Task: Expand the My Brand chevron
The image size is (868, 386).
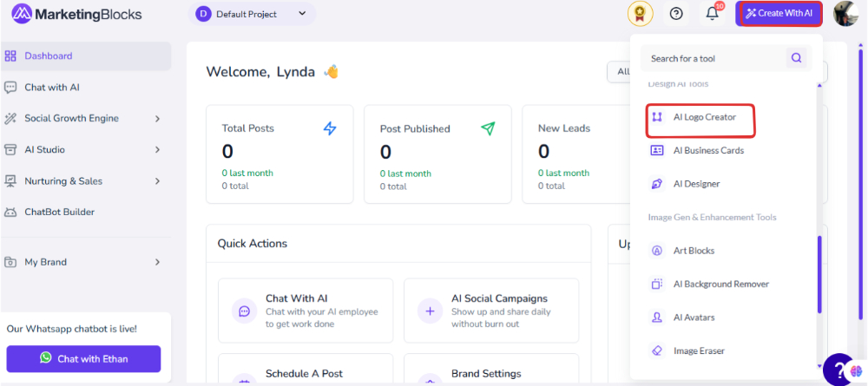Action: point(157,262)
